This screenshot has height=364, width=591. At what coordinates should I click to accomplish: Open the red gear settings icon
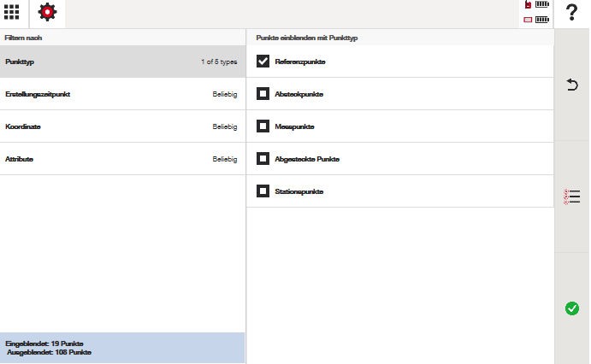tap(48, 14)
